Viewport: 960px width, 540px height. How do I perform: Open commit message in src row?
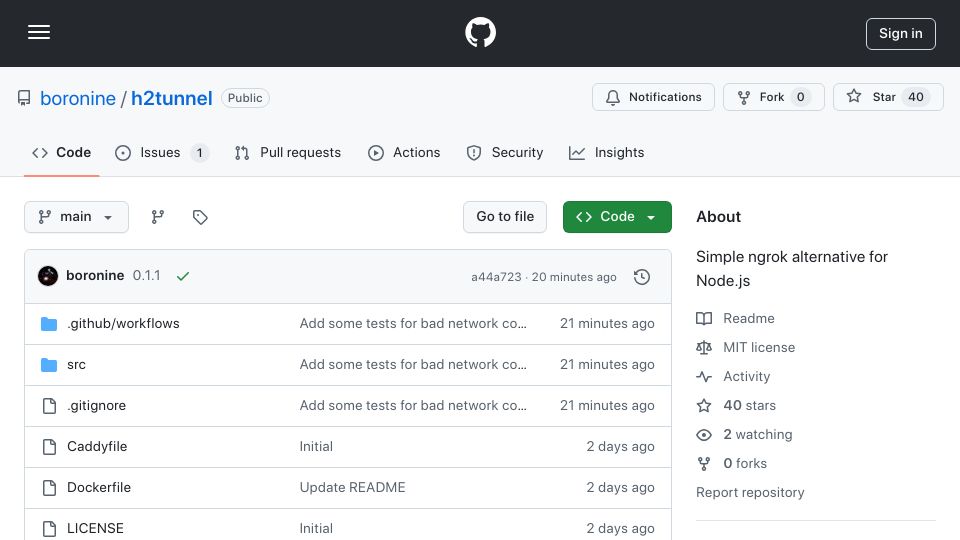(x=413, y=364)
